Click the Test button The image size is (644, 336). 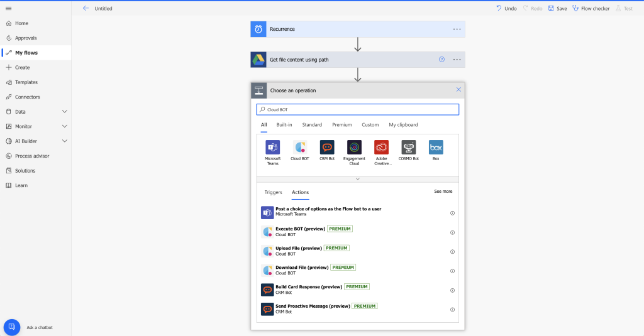tap(624, 8)
